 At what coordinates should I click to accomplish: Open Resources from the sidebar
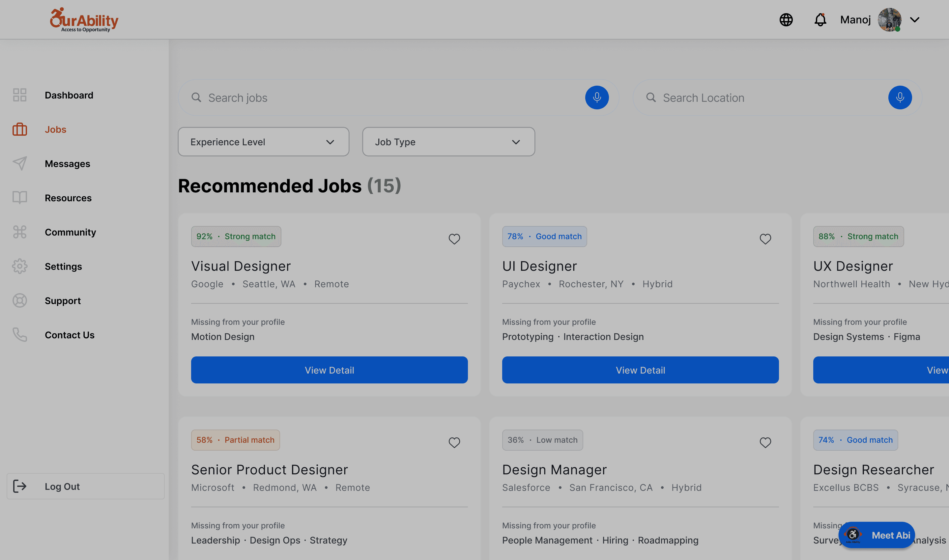point(68,198)
